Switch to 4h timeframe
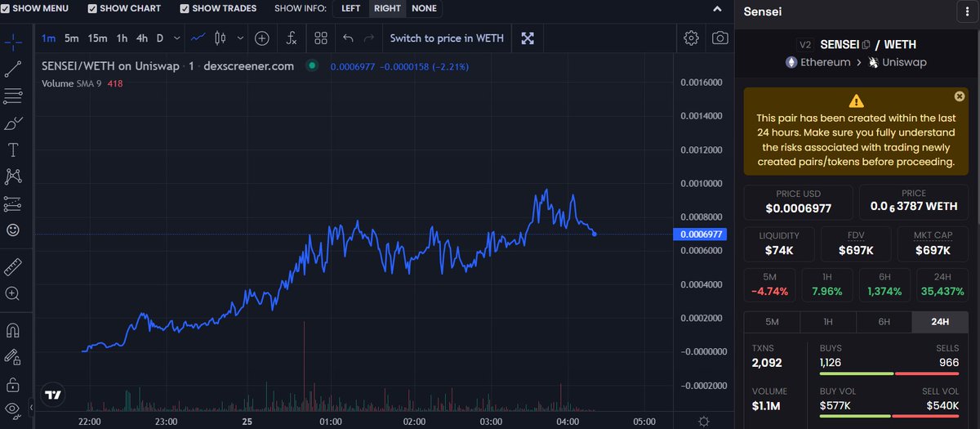This screenshot has height=429, width=980. tap(142, 38)
